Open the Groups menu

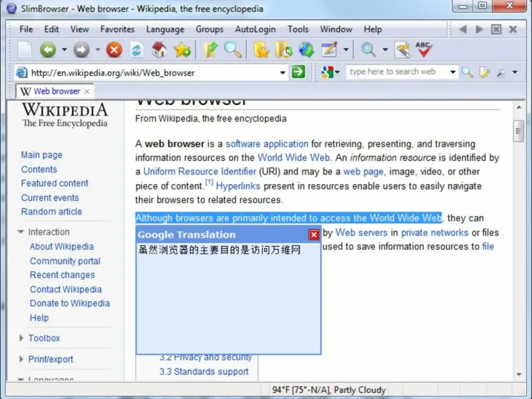point(209,29)
